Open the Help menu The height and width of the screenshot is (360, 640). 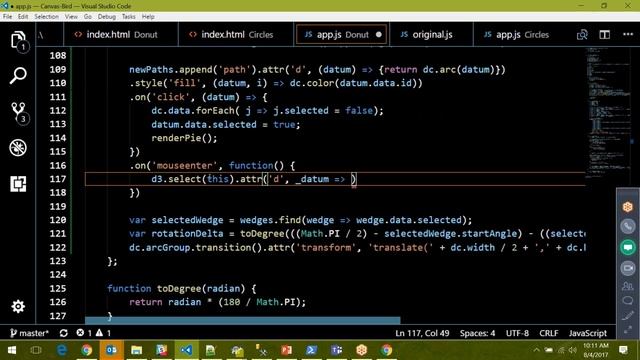click(148, 17)
